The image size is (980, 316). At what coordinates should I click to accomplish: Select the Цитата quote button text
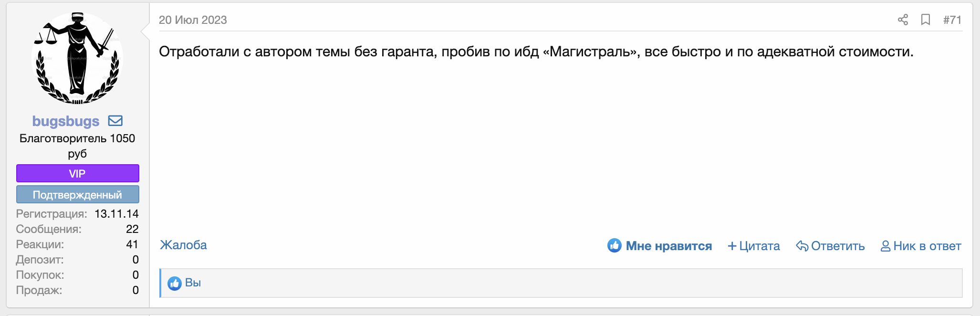coord(760,246)
